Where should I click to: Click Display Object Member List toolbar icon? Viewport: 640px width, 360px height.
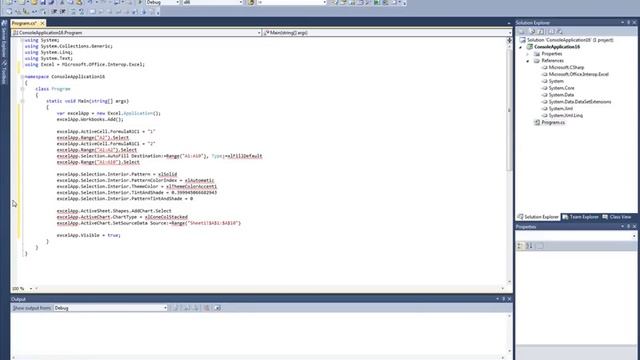9,12
